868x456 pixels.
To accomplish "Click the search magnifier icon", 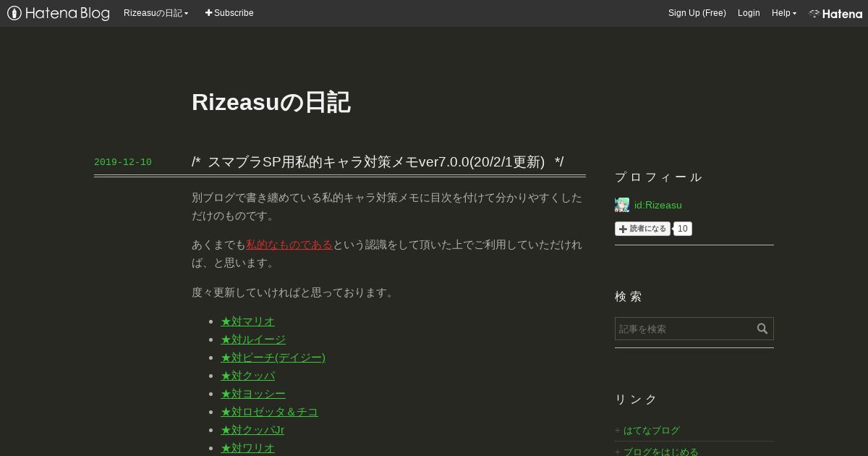I will click(x=762, y=329).
